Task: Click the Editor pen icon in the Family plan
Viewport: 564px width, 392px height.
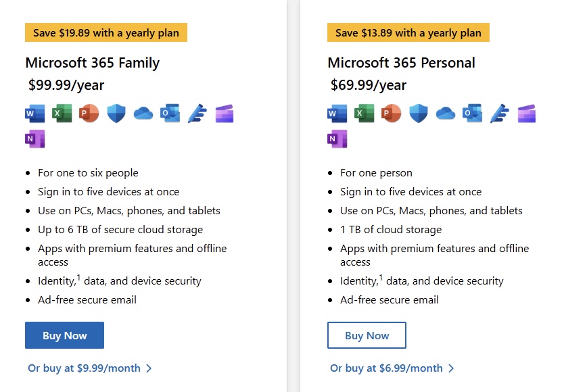Action: [x=197, y=114]
